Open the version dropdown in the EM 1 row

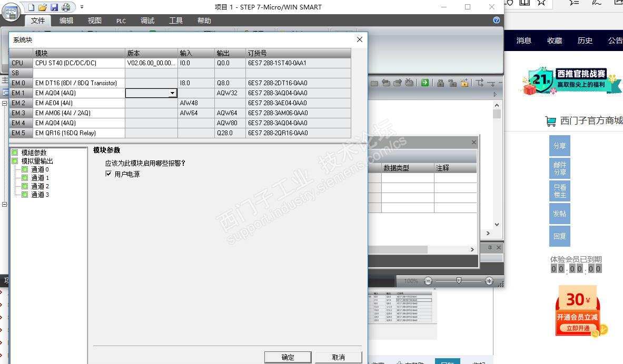[172, 93]
